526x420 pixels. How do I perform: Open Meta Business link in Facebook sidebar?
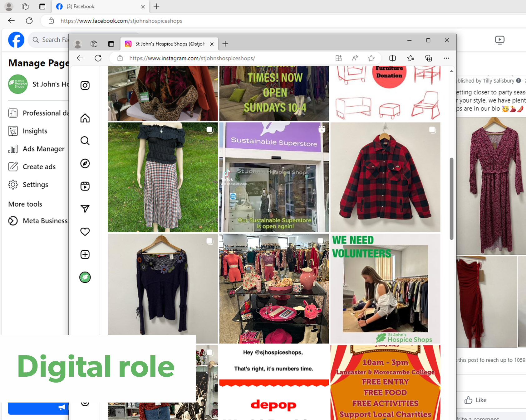38,221
